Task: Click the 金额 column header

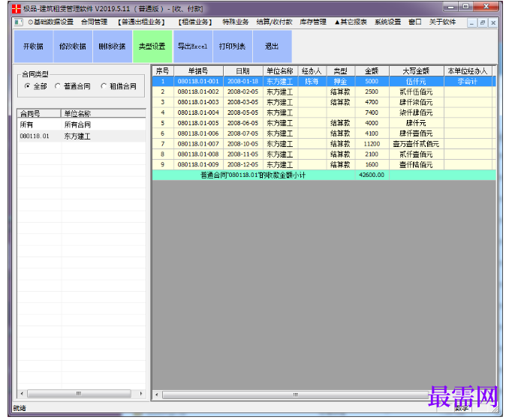Action: click(x=372, y=71)
